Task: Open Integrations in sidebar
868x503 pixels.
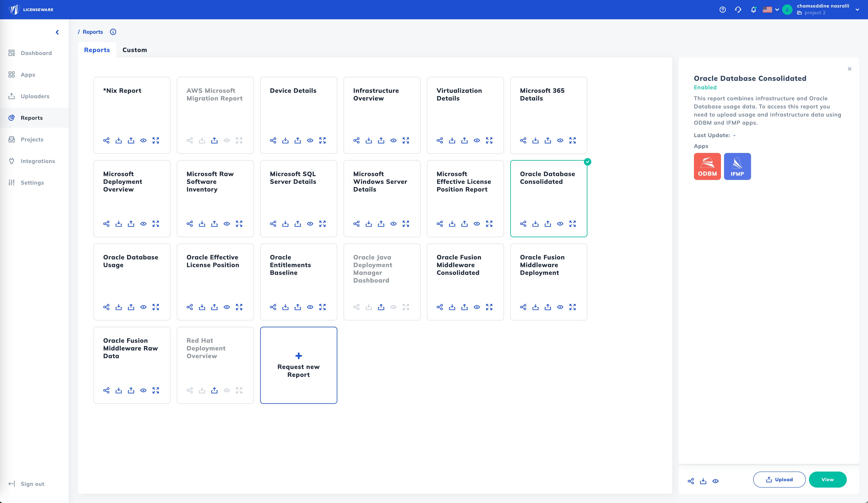Action: point(34,161)
